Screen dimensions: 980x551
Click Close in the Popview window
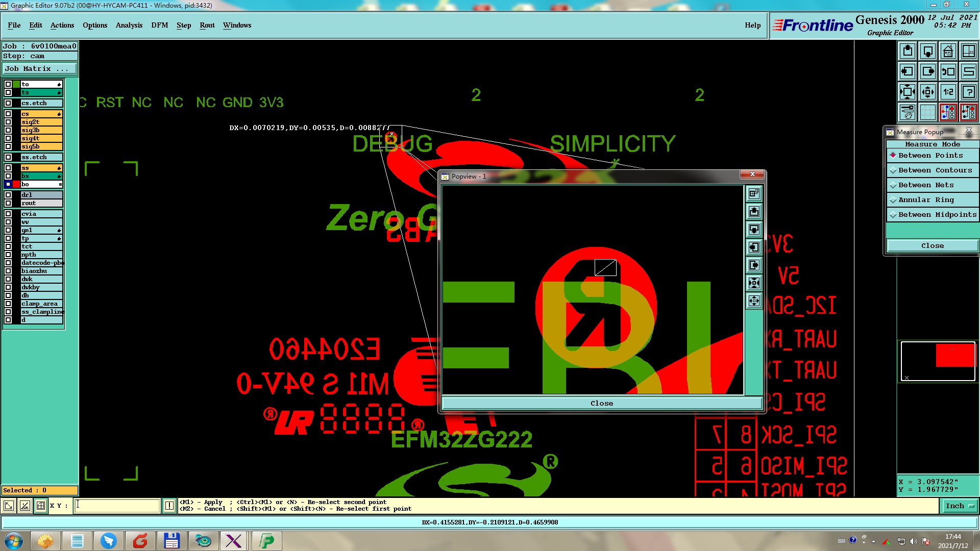pyautogui.click(x=601, y=403)
